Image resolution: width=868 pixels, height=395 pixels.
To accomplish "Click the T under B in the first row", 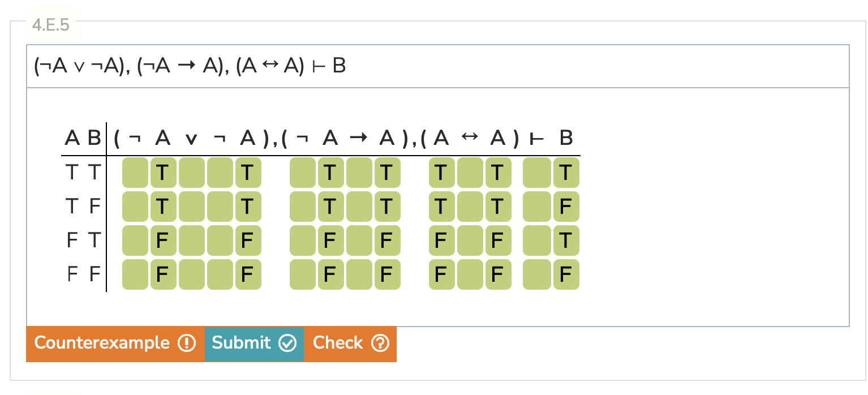I will point(566,173).
